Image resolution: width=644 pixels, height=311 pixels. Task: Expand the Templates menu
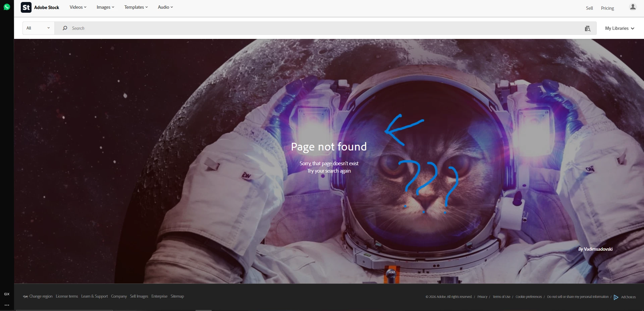[136, 7]
